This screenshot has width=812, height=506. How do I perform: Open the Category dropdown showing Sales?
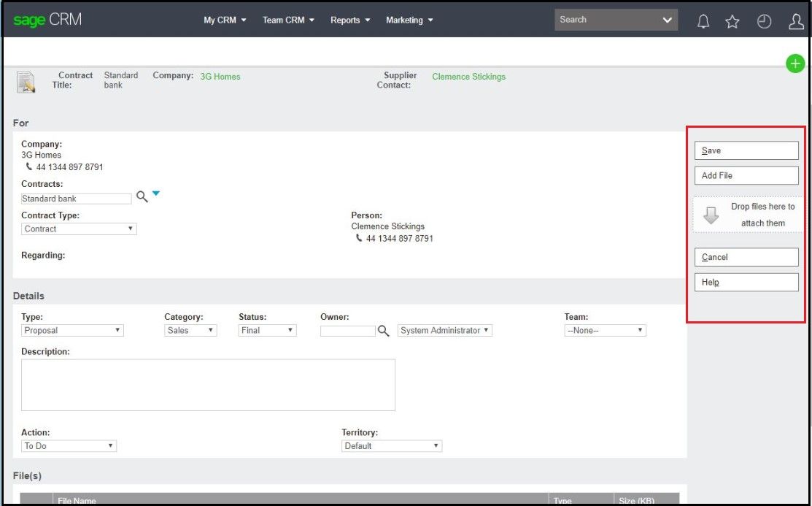coord(190,330)
